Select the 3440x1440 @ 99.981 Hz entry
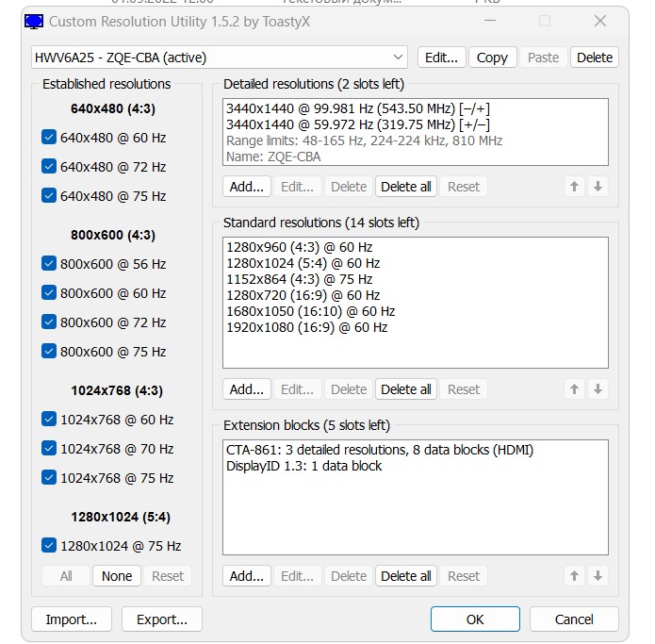This screenshot has height=644, width=655. tap(345, 108)
